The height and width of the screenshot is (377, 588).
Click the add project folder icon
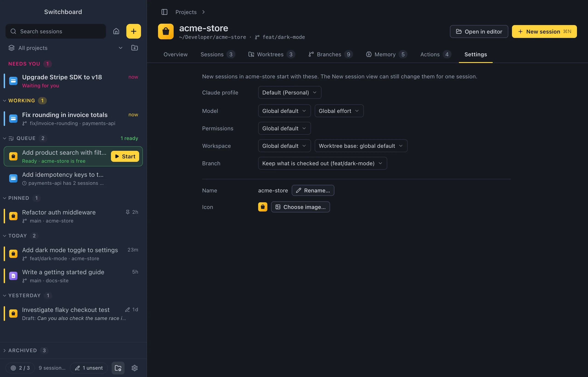pos(135,48)
